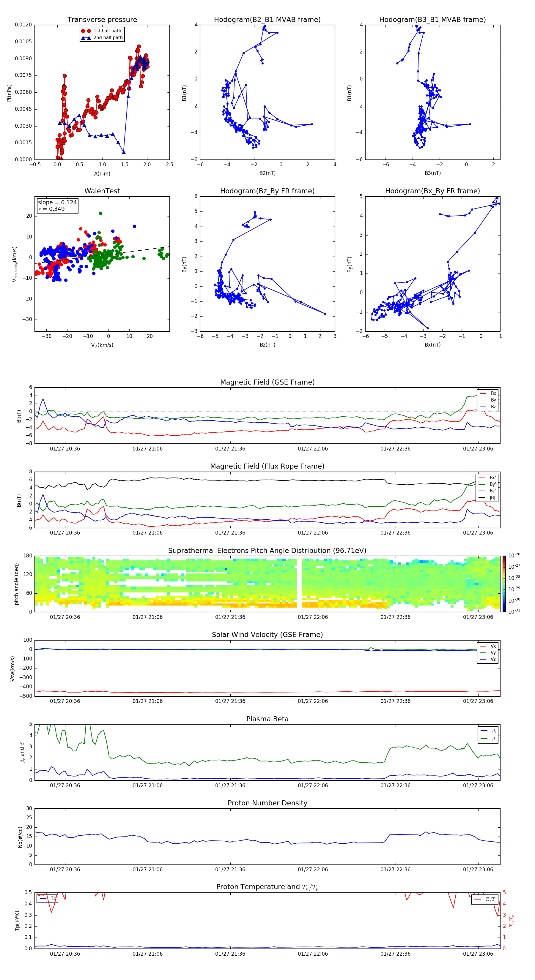This screenshot has width=535, height=980.
Task: Click the 'Hodogram(B3_B1 MVAB frame)' title
Action: (432, 20)
